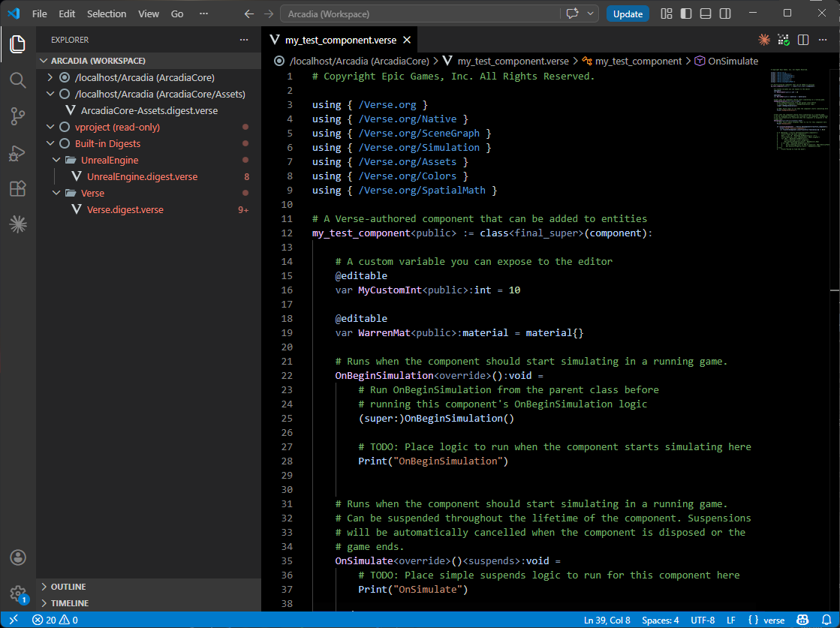Open Customize Layout icon
Viewport: 840px width, 628px height.
pos(667,14)
